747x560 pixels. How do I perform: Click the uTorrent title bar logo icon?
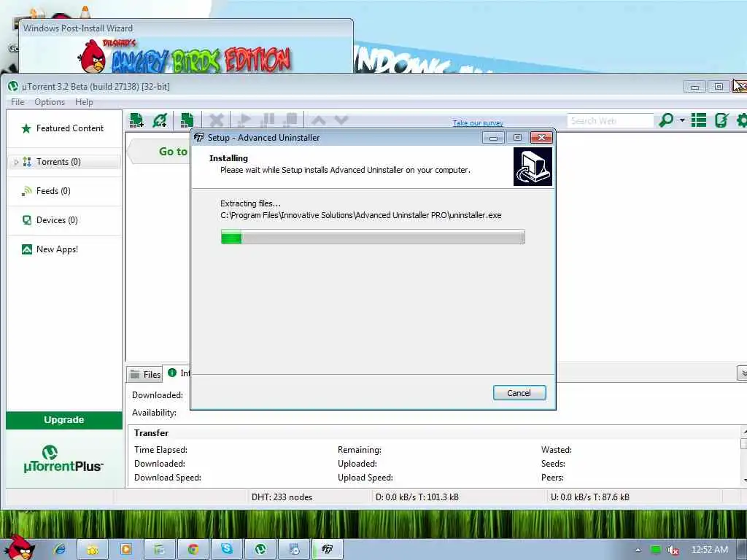(13, 86)
